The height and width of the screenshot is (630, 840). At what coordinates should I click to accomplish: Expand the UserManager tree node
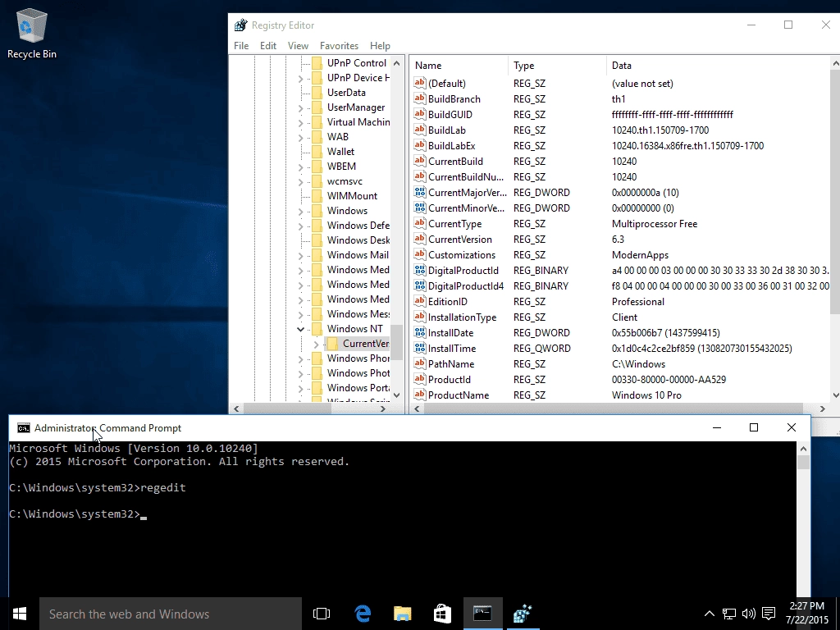(x=300, y=107)
